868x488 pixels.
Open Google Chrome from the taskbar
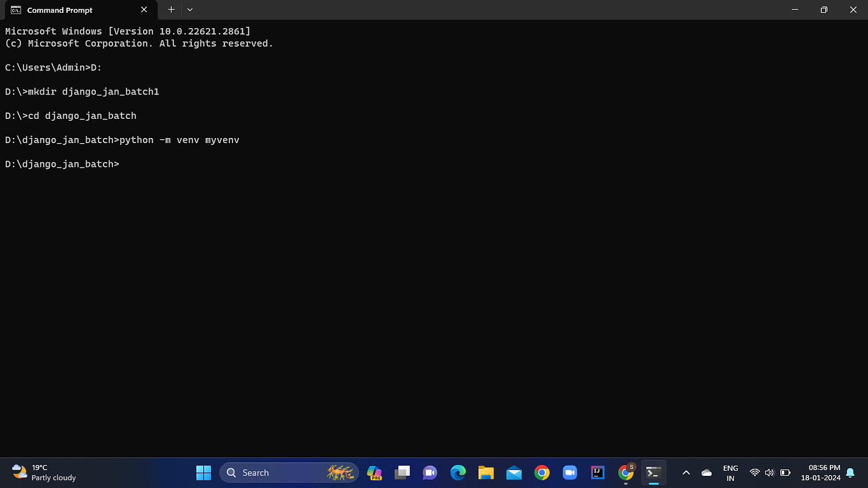coord(542,473)
